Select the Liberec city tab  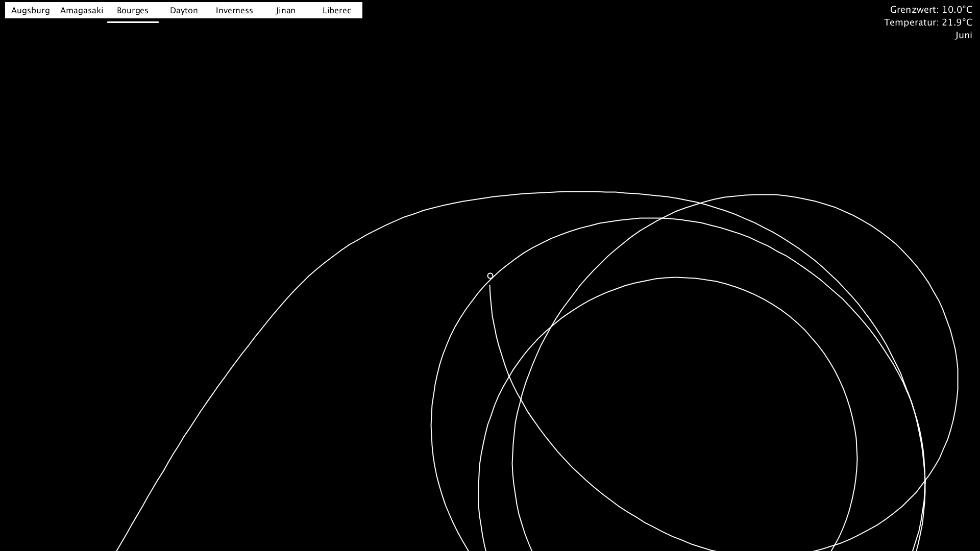337,10
